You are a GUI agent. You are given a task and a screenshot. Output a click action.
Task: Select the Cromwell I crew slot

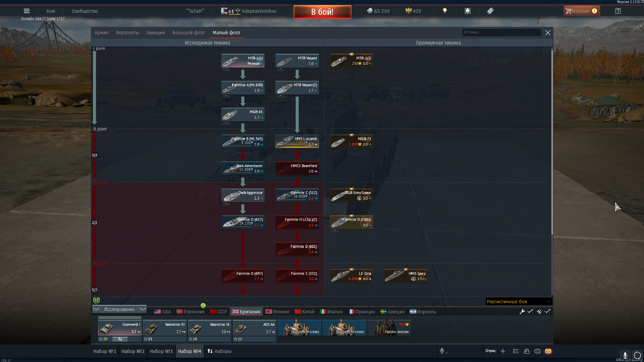coord(119,328)
